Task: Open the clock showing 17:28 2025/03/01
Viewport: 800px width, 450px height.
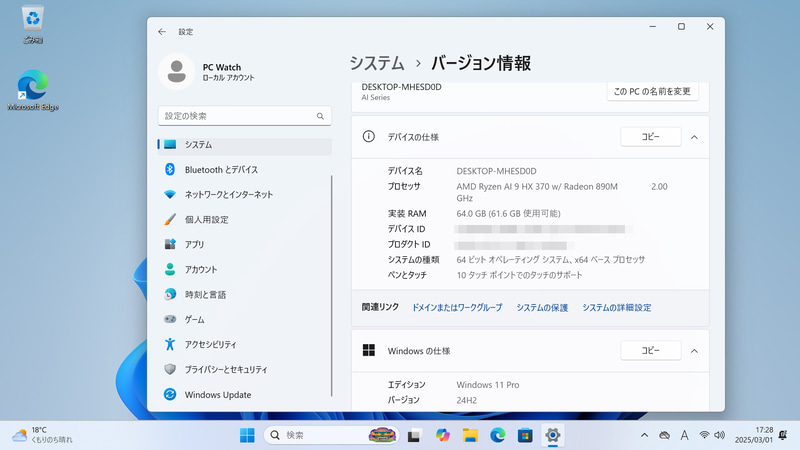Action: (x=754, y=435)
